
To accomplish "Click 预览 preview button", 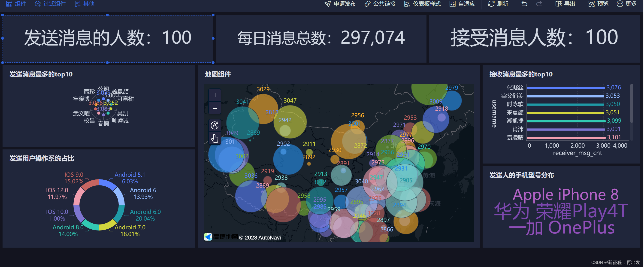I will (x=598, y=4).
